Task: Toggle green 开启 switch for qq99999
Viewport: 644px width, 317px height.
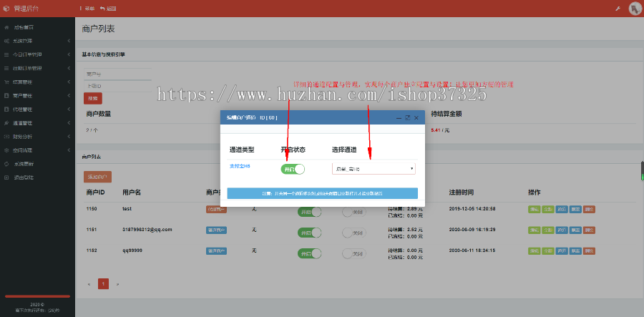Action: coord(309,254)
